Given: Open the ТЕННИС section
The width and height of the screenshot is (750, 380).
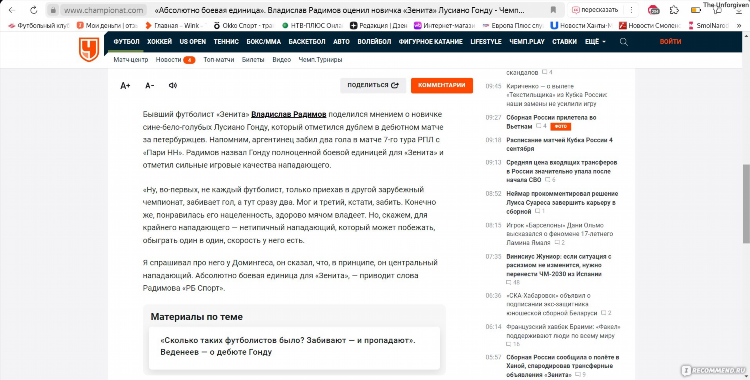Looking at the screenshot, I should [226, 42].
